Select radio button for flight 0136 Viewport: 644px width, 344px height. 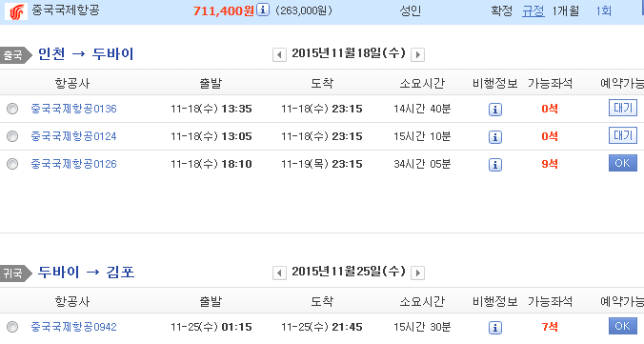(x=12, y=109)
